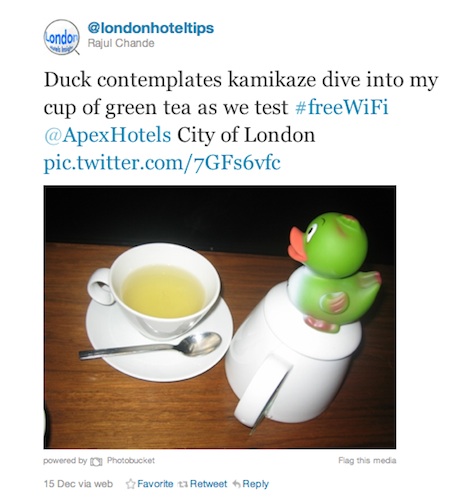Select Flag this media
This screenshot has height=502, width=460.
[367, 461]
